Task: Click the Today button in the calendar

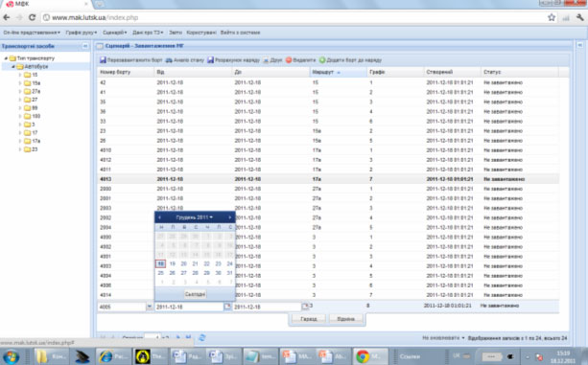Action: pyautogui.click(x=195, y=294)
